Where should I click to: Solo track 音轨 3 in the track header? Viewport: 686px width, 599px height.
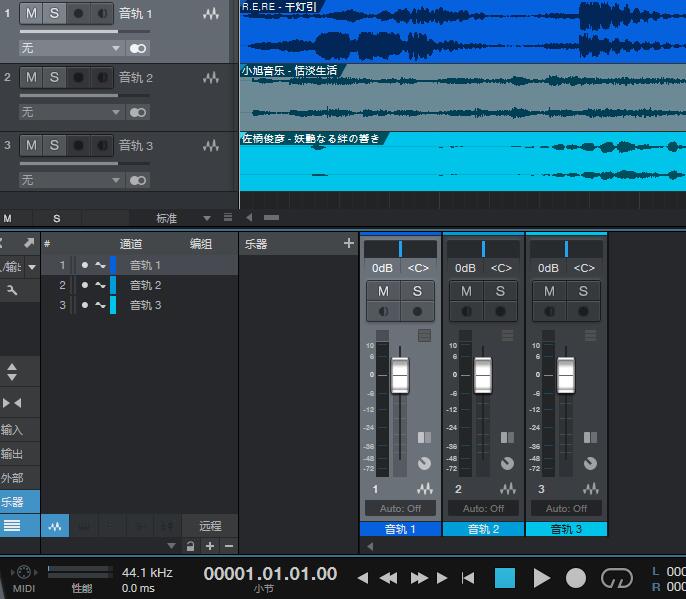click(54, 145)
